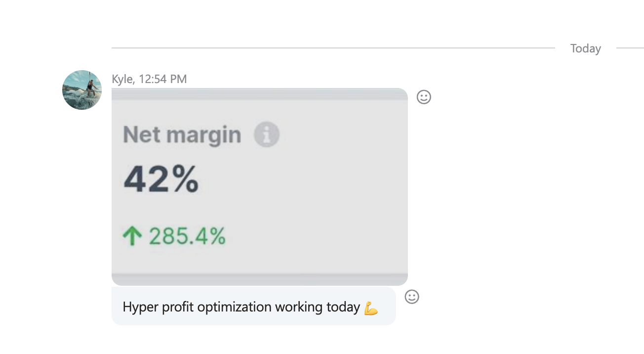Click the dark top band of the image
644x354 pixels.
click(x=260, y=94)
